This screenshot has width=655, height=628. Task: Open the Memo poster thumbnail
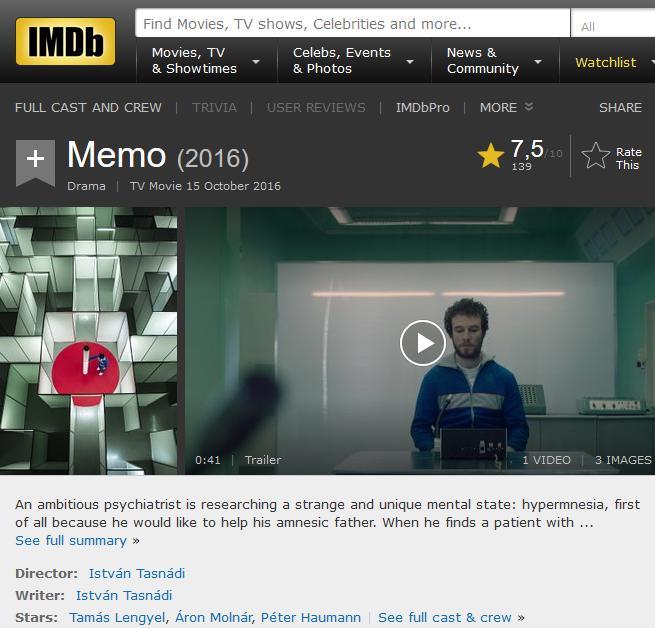point(89,341)
